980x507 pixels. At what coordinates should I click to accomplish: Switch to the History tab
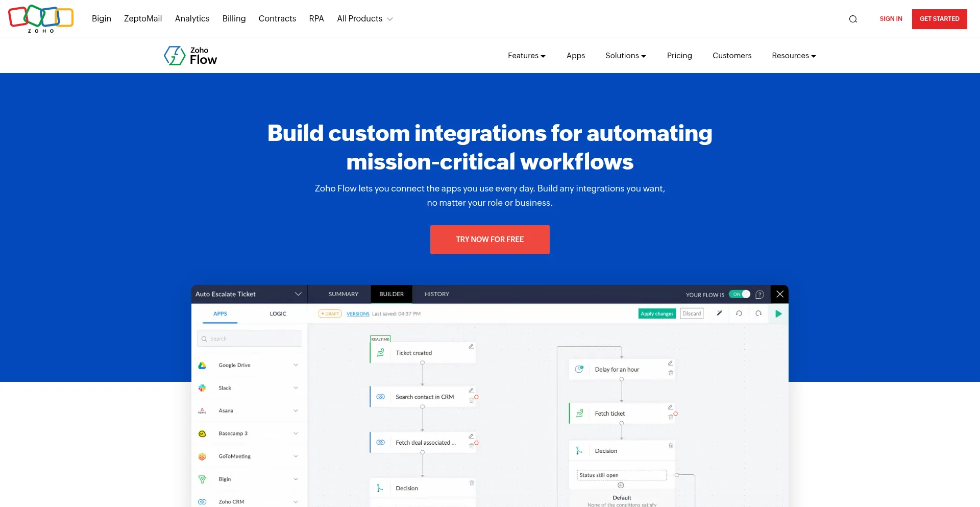click(x=437, y=294)
